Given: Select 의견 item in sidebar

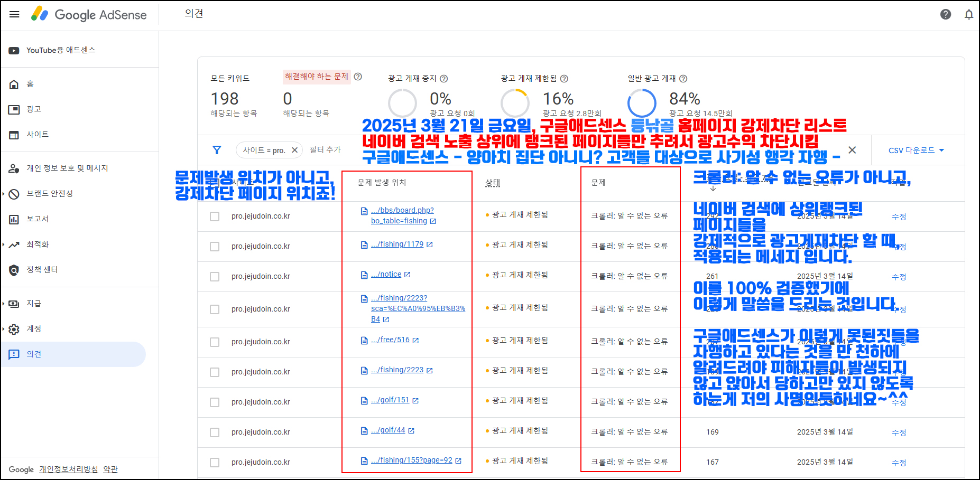Looking at the screenshot, I should point(73,354).
